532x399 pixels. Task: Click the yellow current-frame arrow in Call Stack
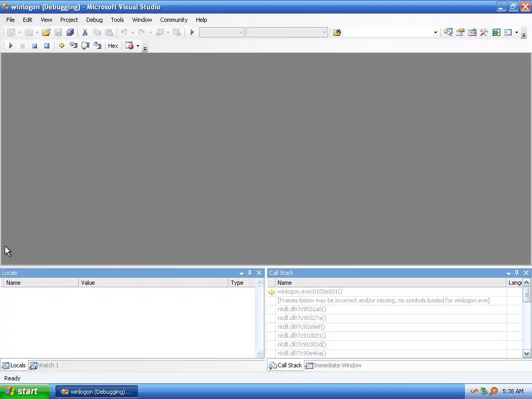271,292
